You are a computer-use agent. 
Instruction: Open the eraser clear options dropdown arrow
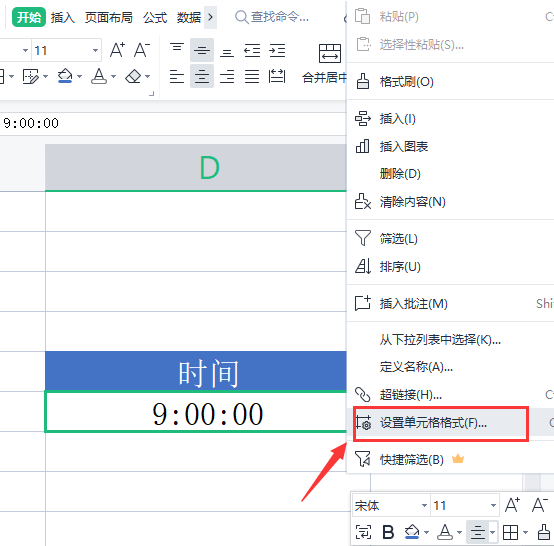(147, 76)
